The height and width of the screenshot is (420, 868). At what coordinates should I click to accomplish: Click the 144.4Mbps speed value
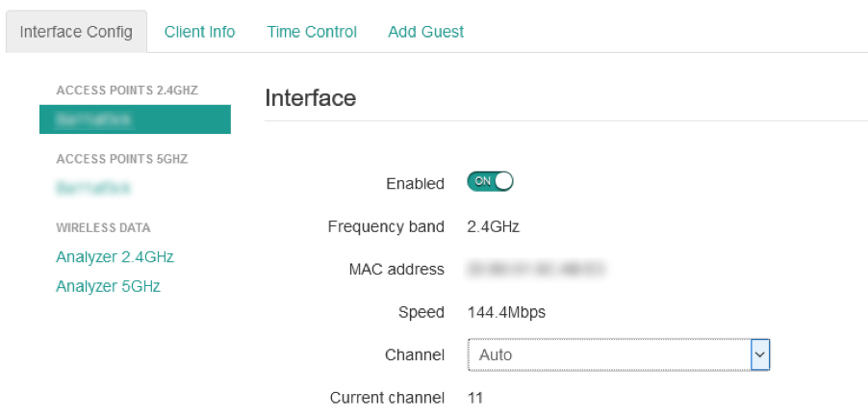[506, 312]
